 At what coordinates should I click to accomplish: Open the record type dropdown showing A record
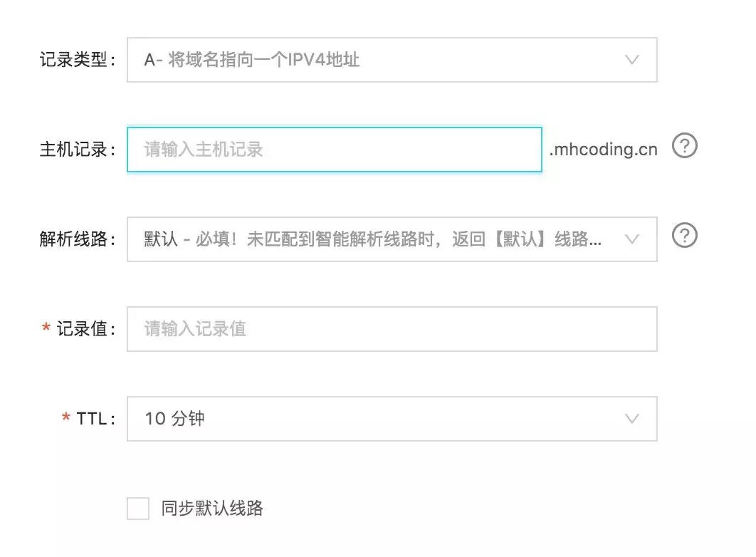pyautogui.click(x=392, y=60)
